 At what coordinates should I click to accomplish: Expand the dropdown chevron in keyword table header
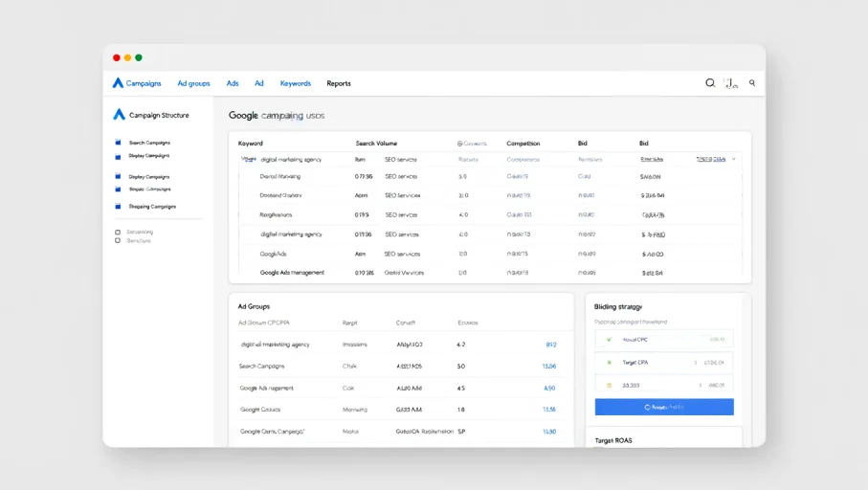pyautogui.click(x=734, y=159)
